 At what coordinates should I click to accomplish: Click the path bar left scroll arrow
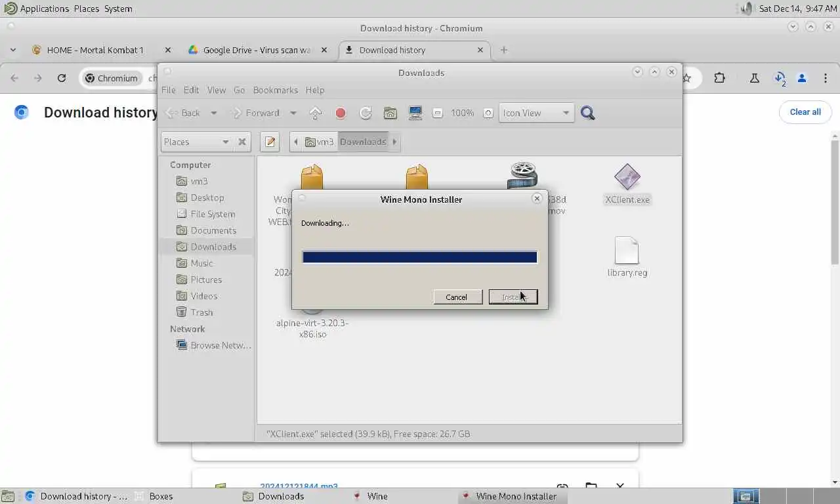point(295,142)
